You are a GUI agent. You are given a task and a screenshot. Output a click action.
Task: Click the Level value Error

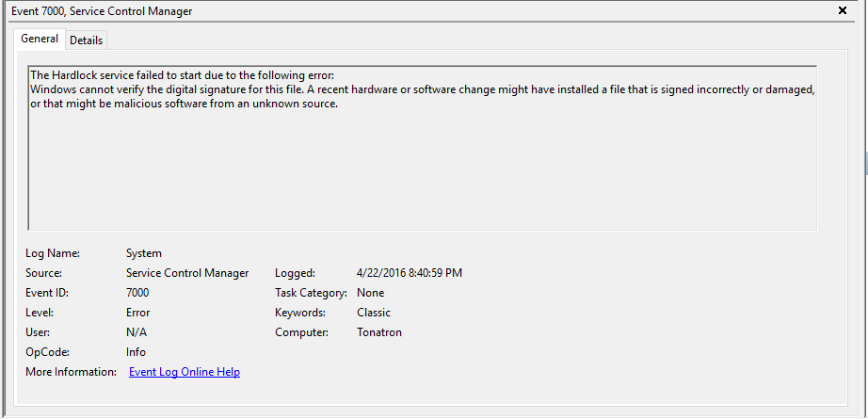coord(137,313)
